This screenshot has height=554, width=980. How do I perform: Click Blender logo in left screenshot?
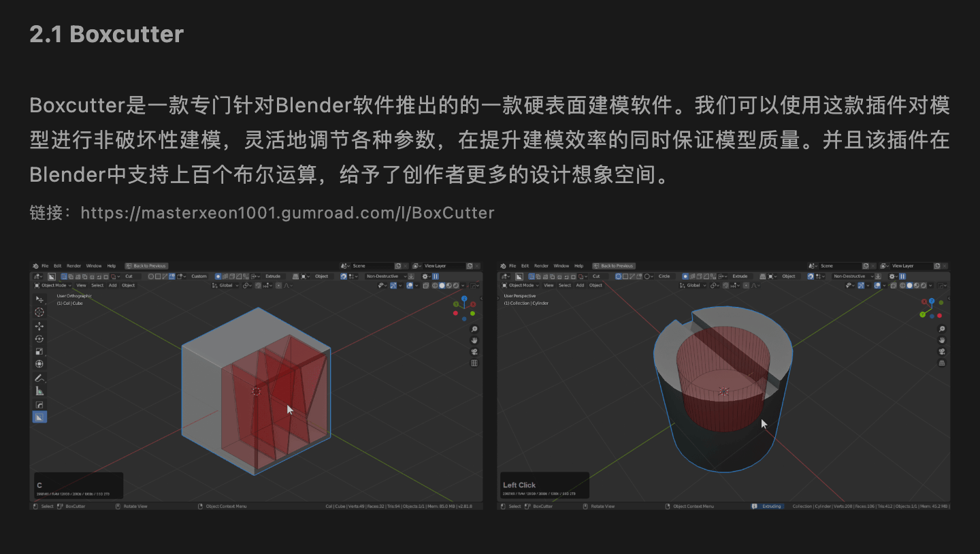(35, 266)
